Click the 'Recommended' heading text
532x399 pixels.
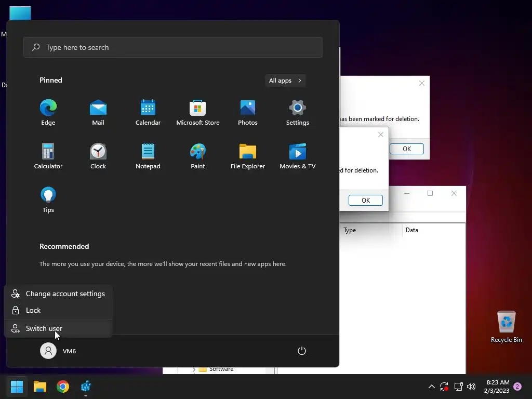pos(64,246)
